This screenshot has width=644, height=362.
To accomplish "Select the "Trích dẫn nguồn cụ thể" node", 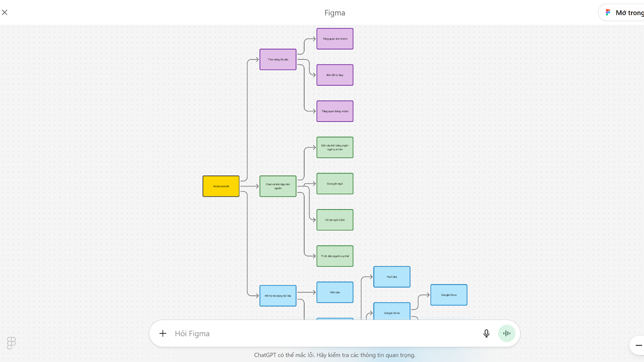I will point(335,256).
